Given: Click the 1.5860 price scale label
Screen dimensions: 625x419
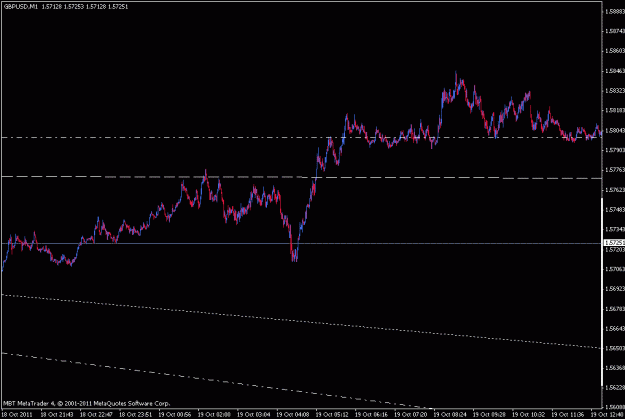Looking at the screenshot, I should [615, 51].
